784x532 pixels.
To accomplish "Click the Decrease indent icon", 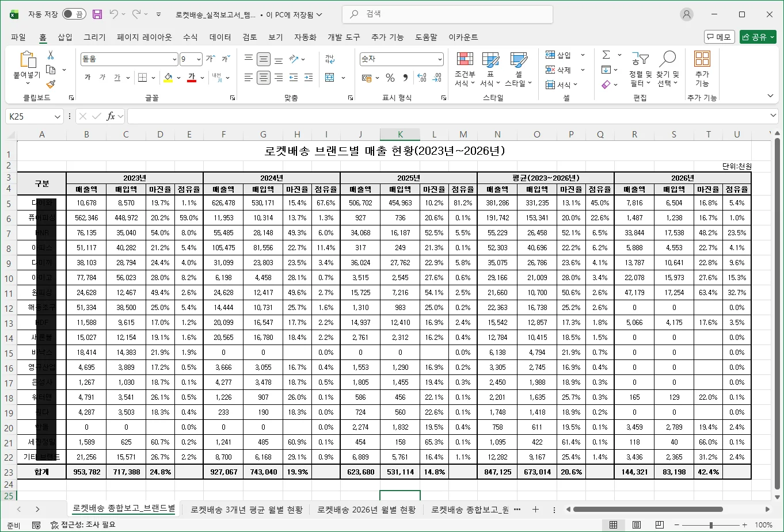I will click(294, 77).
